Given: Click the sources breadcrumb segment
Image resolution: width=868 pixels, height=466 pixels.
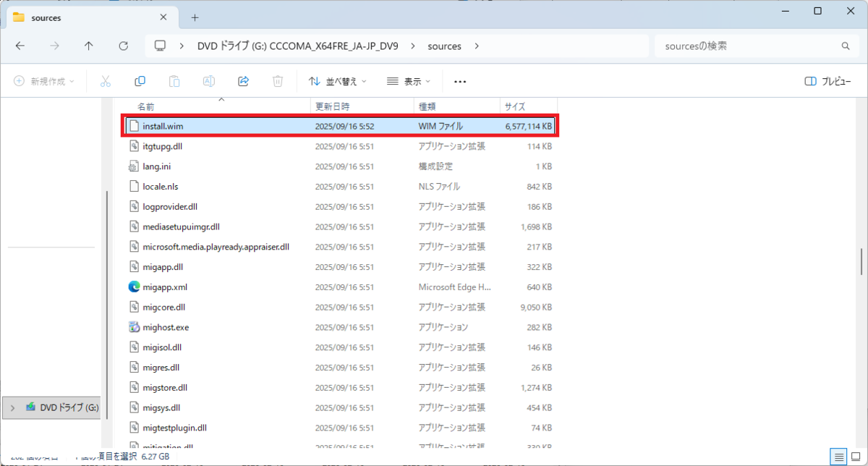Looking at the screenshot, I should (444, 46).
